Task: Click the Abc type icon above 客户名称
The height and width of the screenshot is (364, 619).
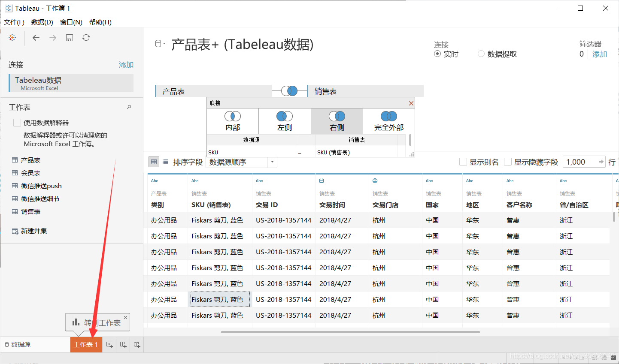Action: pos(510,181)
